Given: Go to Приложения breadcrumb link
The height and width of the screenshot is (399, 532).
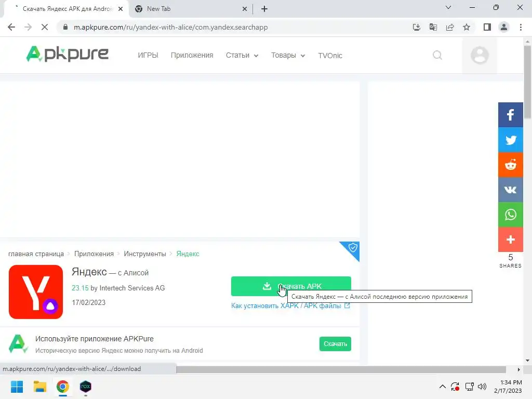Looking at the screenshot, I should click(94, 254).
